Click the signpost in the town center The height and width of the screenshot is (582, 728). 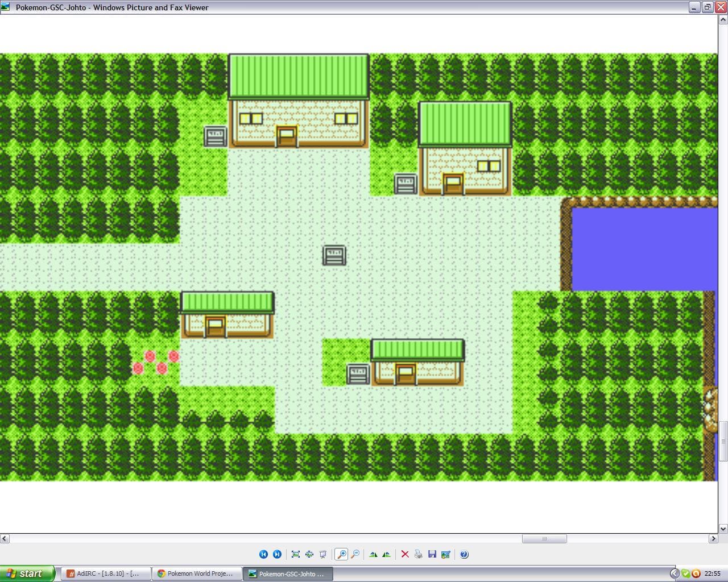tap(334, 255)
